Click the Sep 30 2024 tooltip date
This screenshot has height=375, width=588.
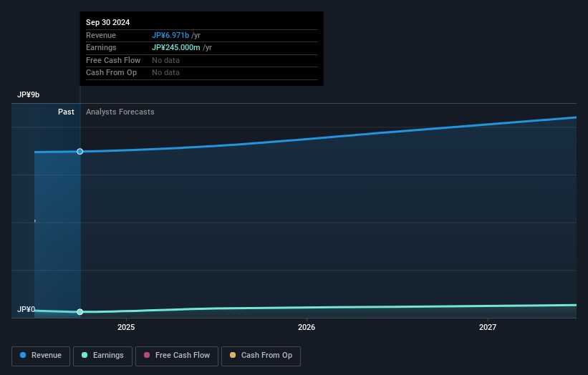(x=107, y=22)
